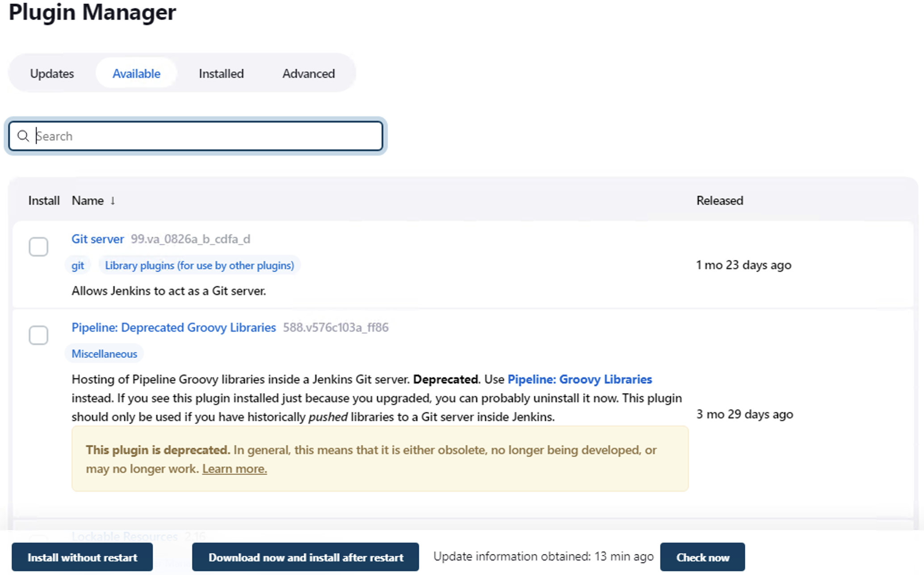Click Download now and install after restart
Viewport: 924px width, 575px height.
point(306,558)
